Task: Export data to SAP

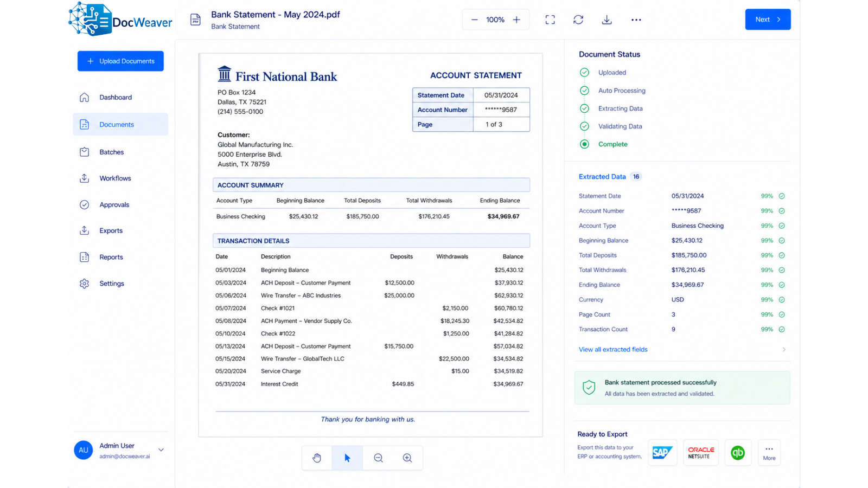Action: click(662, 453)
